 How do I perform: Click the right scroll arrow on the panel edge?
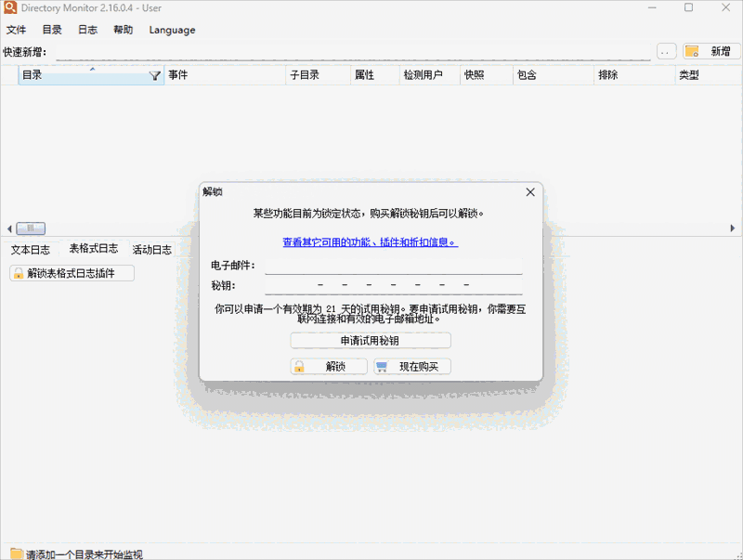point(734,228)
